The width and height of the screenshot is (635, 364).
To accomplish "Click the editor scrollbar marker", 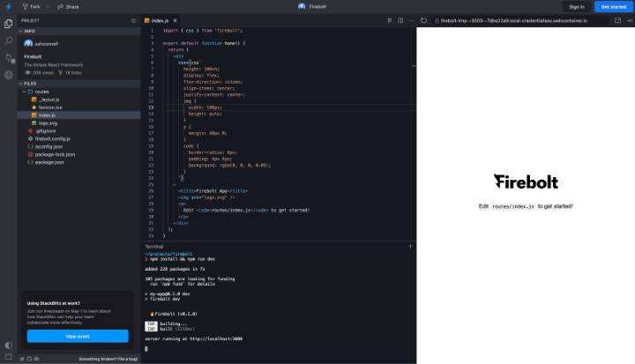I will click(414, 65).
